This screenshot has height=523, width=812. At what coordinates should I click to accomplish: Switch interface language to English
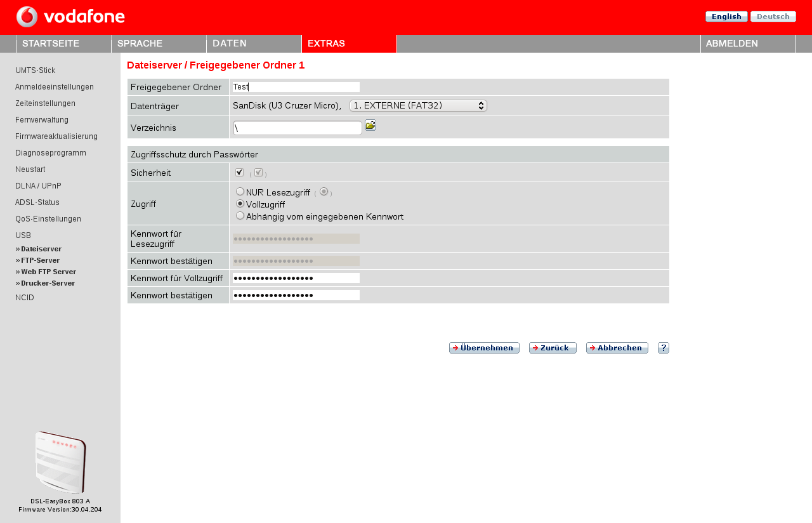(726, 17)
